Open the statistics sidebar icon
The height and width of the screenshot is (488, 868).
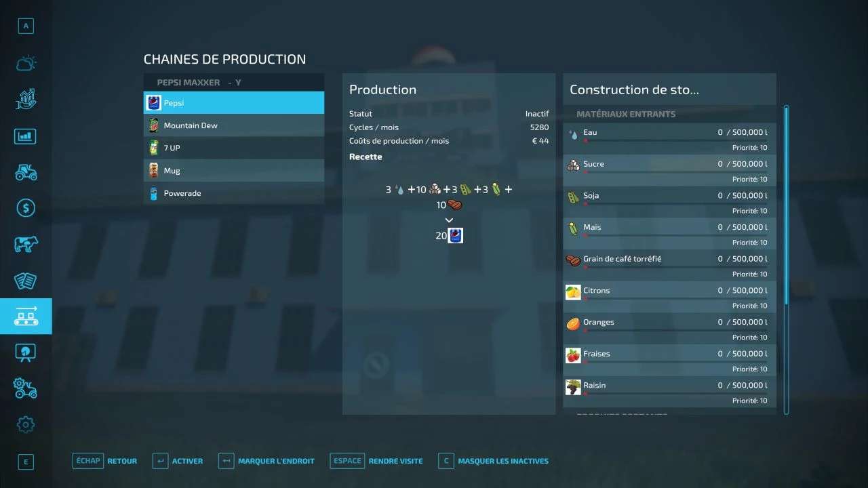coord(26,136)
